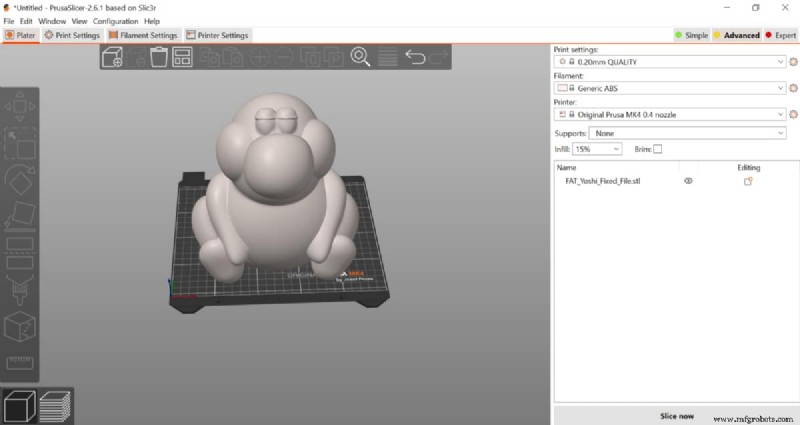
Task: Switch to the Filament Settings tab
Action: pos(143,35)
